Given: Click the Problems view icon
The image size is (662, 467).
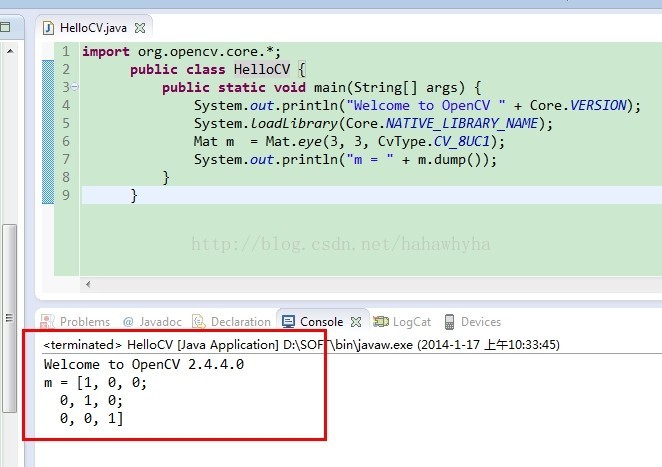Looking at the screenshot, I should [x=47, y=322].
